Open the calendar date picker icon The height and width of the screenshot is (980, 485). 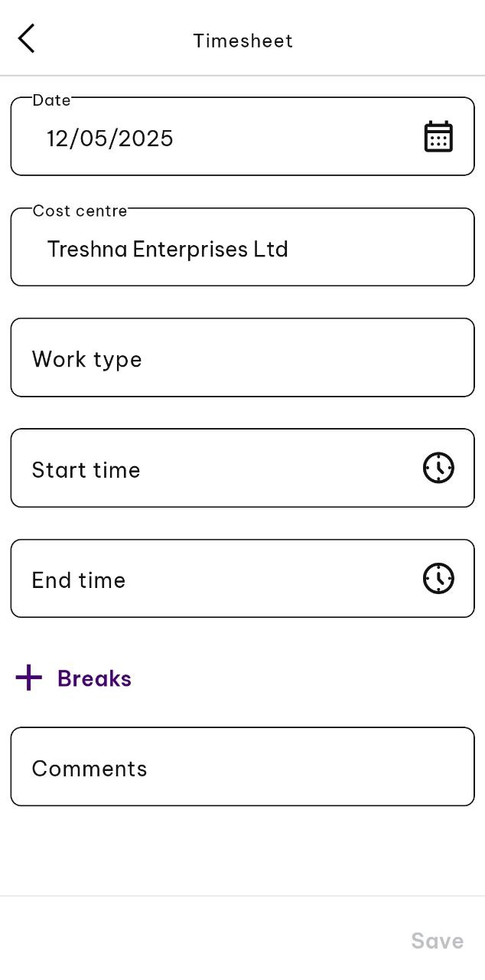(438, 137)
